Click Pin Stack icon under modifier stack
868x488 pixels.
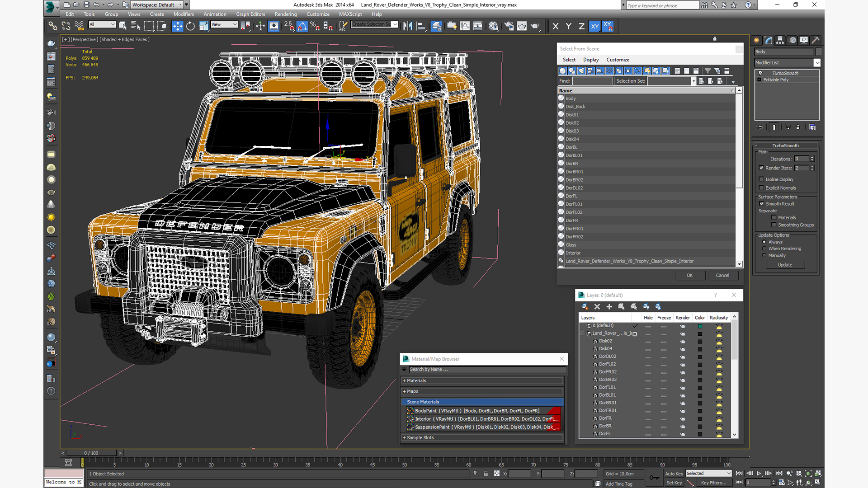pos(759,127)
